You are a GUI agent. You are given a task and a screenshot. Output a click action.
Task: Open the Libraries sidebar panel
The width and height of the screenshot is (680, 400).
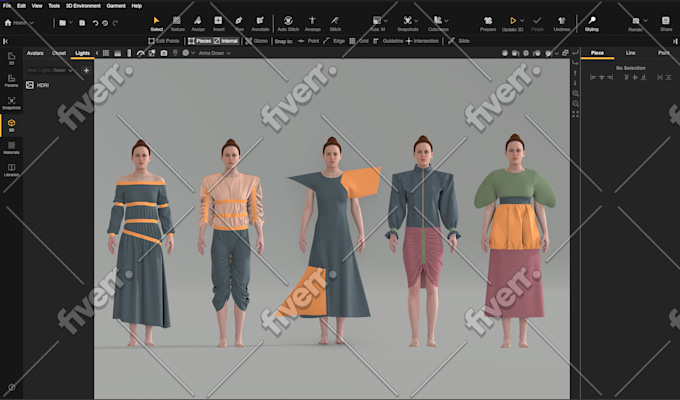(11, 170)
